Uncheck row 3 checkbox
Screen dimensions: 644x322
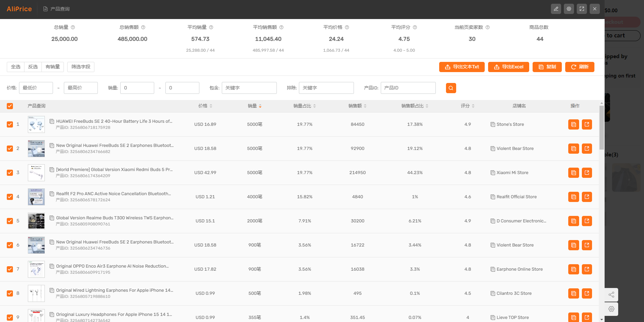[10, 173]
